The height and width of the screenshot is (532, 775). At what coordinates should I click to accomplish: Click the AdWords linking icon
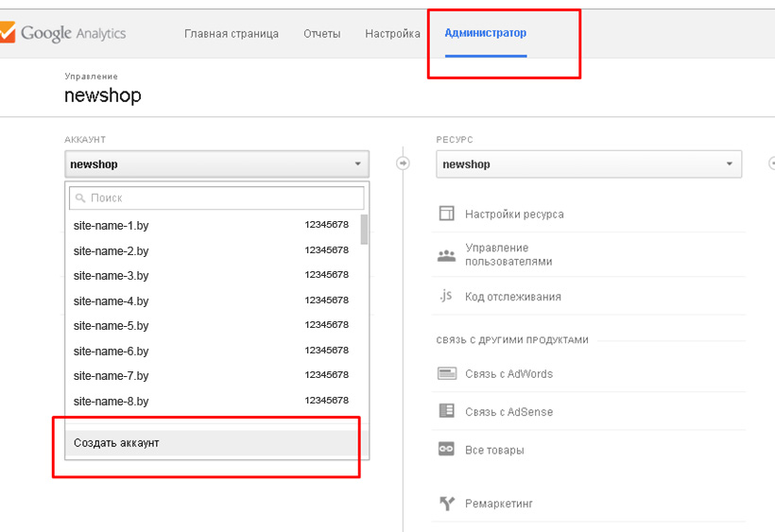[x=447, y=373]
